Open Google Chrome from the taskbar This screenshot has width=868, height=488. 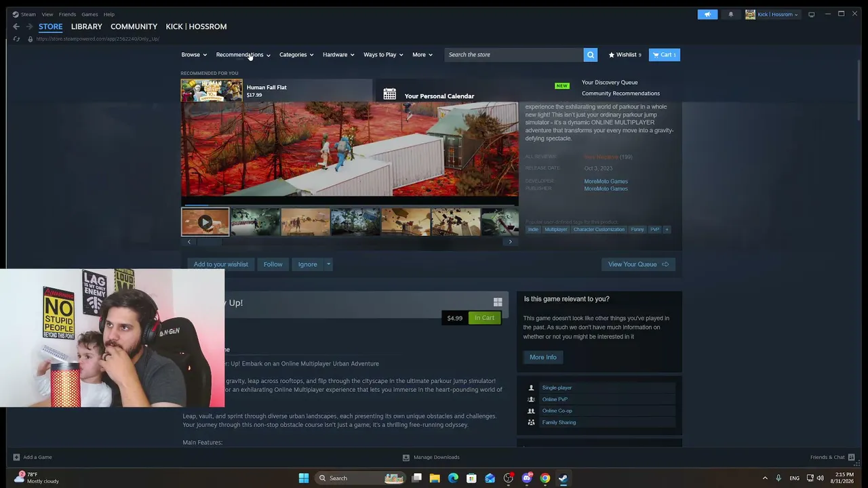point(545,478)
